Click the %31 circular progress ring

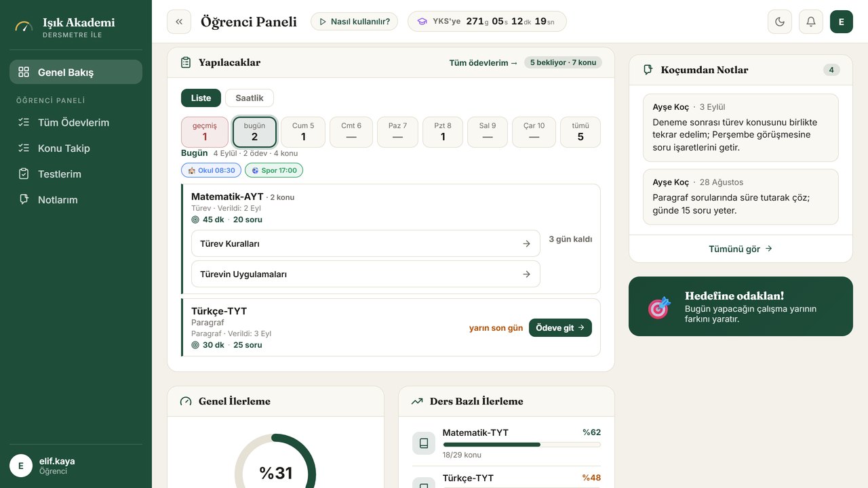(275, 472)
